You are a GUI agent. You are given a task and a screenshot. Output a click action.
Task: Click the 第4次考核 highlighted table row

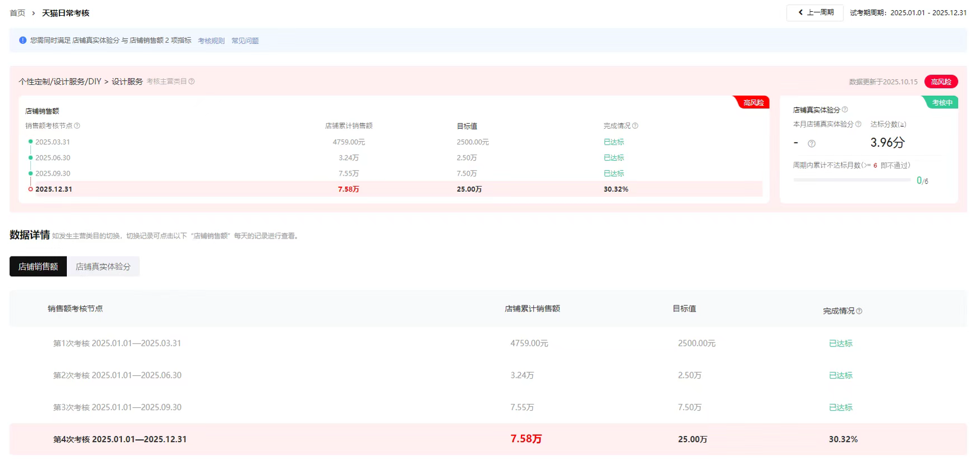(x=120, y=439)
